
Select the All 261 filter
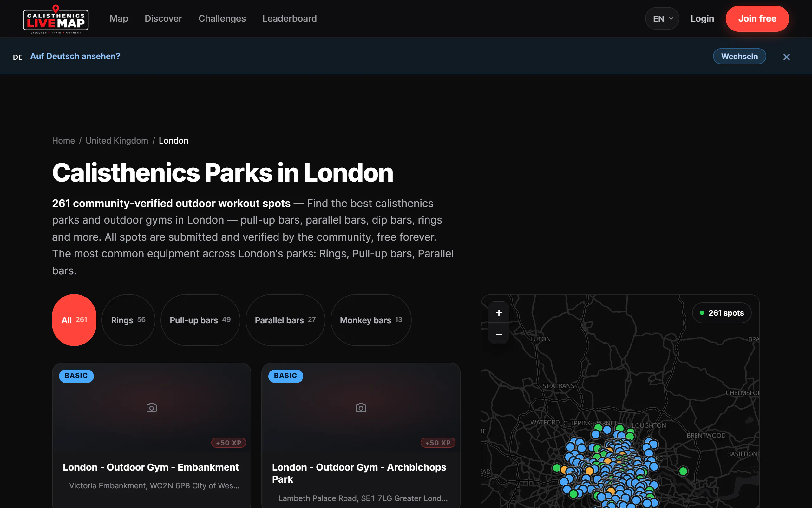74,320
